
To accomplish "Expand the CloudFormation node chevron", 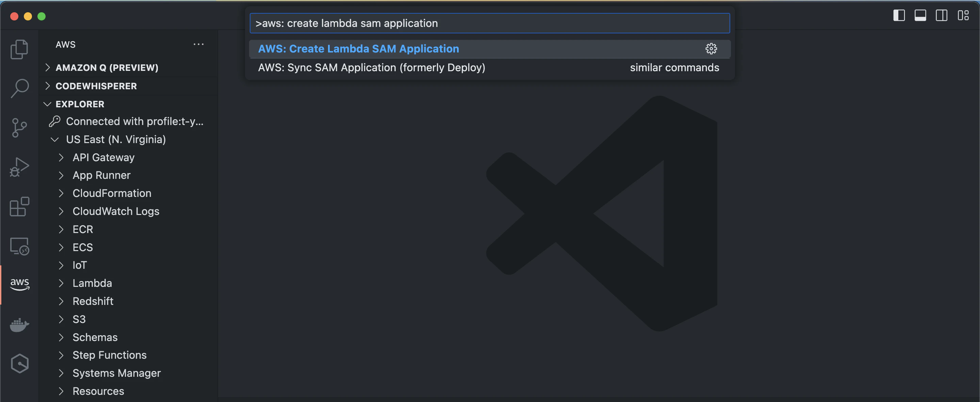I will 61,193.
